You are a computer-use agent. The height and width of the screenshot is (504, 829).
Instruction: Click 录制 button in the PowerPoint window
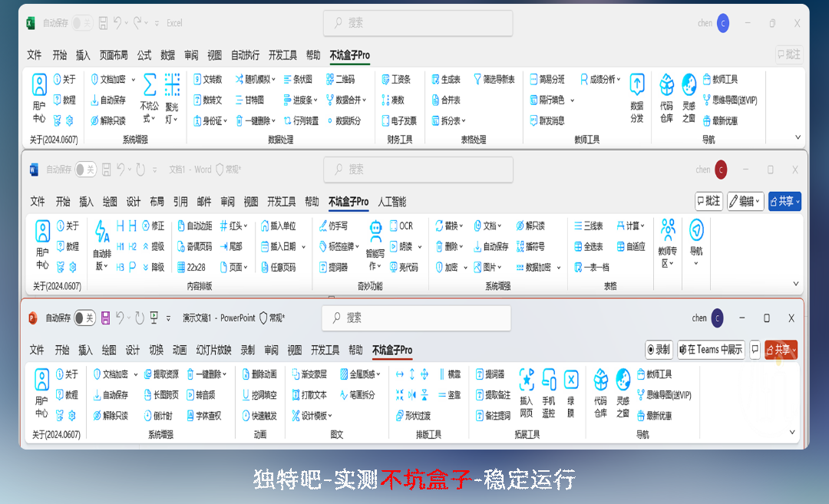658,350
